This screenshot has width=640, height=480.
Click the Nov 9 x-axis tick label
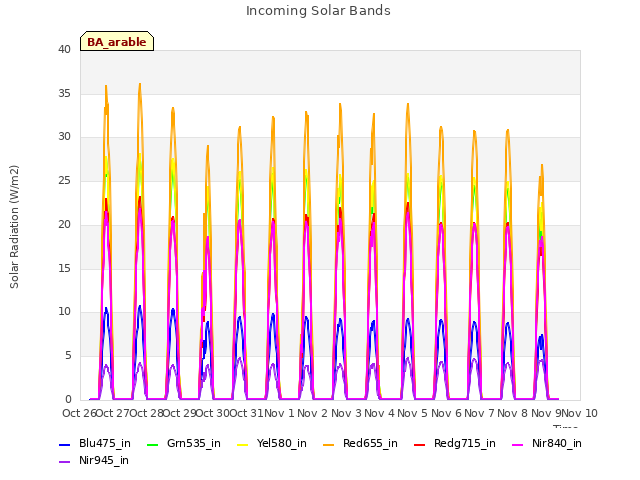click(546, 413)
